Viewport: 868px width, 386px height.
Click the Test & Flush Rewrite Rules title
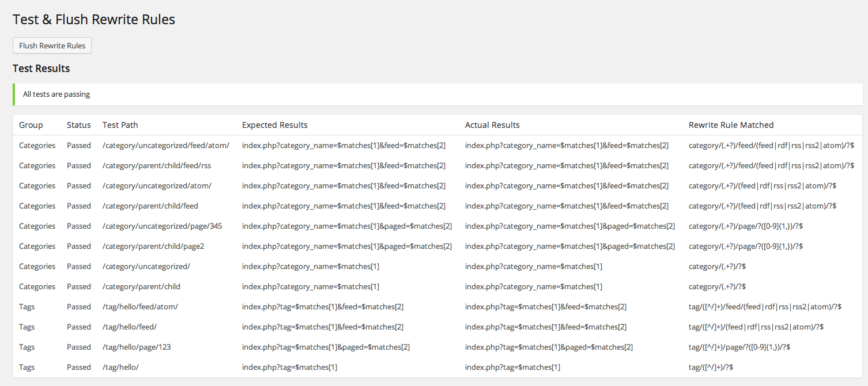94,20
